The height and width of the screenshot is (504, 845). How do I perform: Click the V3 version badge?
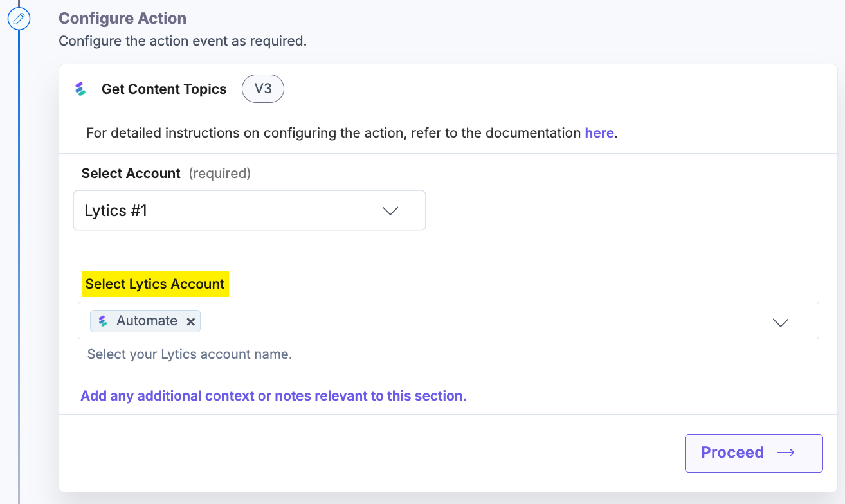(x=263, y=89)
